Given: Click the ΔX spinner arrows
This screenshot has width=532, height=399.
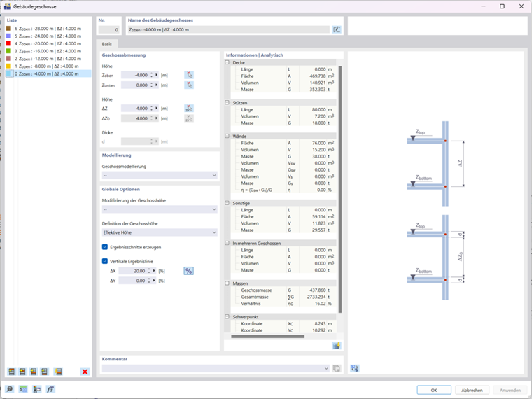Looking at the screenshot, I should pyautogui.click(x=149, y=271).
